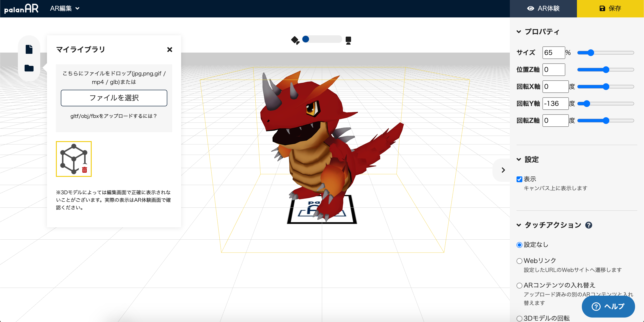Open the タッチアクション help question icon

[x=589, y=225]
